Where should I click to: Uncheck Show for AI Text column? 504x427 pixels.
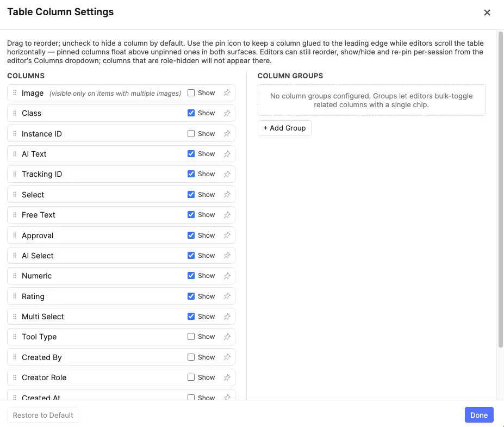(191, 154)
